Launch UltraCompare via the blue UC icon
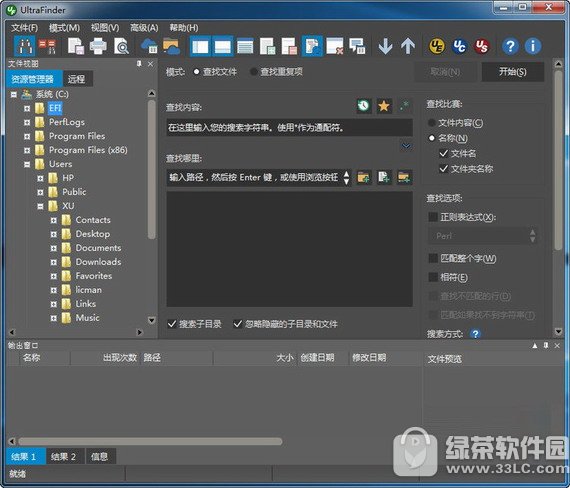570x488 pixels. 459,46
